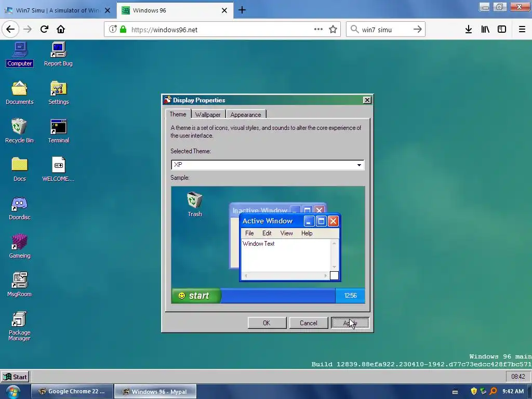The width and height of the screenshot is (532, 399).
Task: Close the Display Properties dialog
Action: point(367,100)
